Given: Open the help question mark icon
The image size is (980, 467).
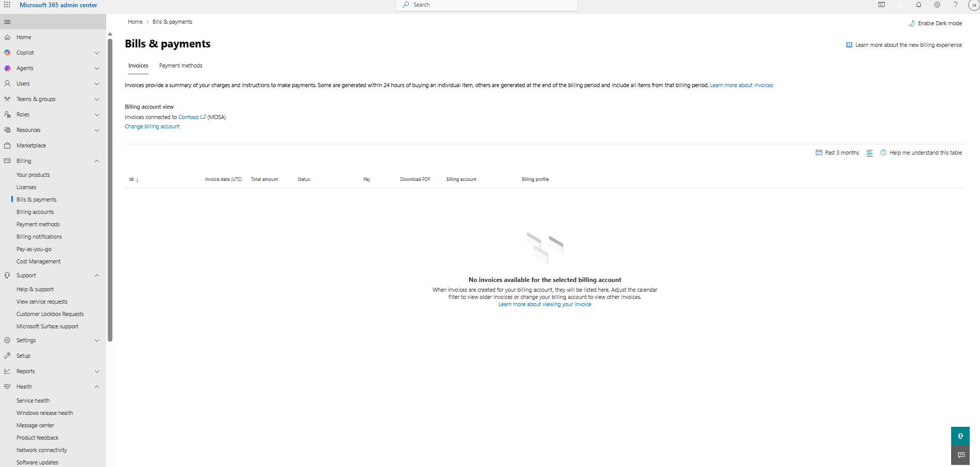Looking at the screenshot, I should 956,5.
